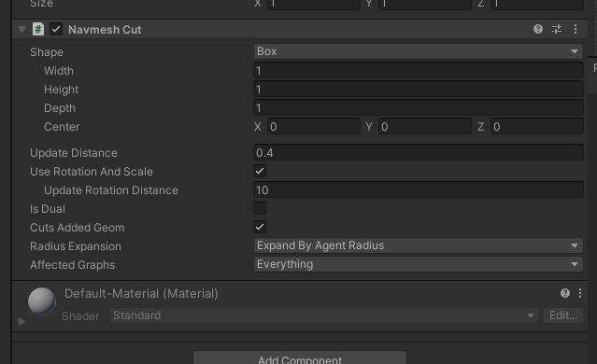This screenshot has height=364, width=597.
Task: Open Navmesh Cut presets slider icon
Action: pyautogui.click(x=557, y=29)
